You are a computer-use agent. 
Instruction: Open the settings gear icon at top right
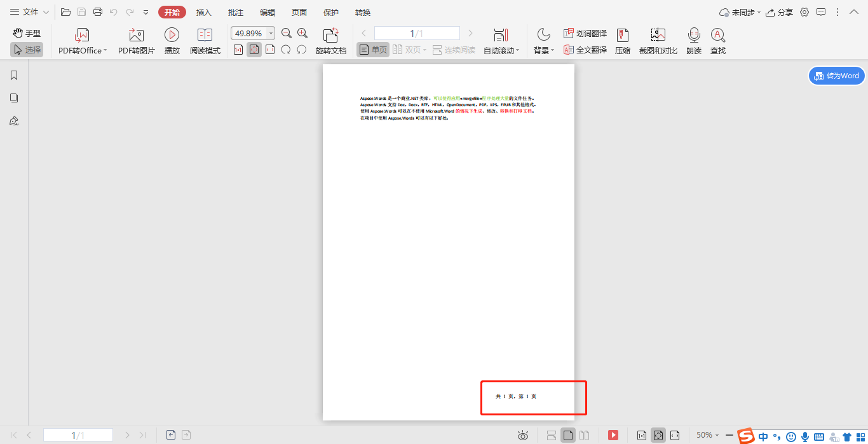coord(804,12)
